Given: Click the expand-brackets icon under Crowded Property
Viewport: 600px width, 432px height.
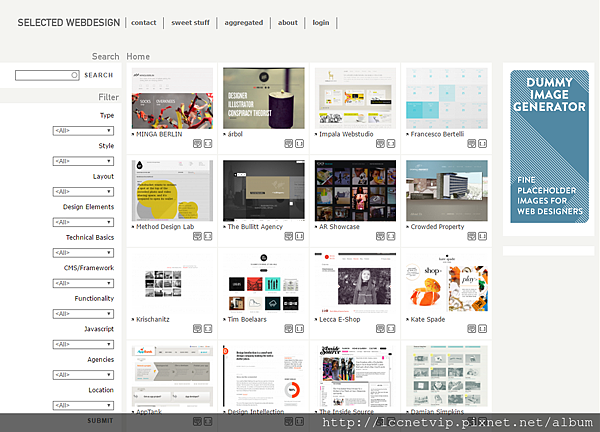Looking at the screenshot, I should tap(482, 236).
